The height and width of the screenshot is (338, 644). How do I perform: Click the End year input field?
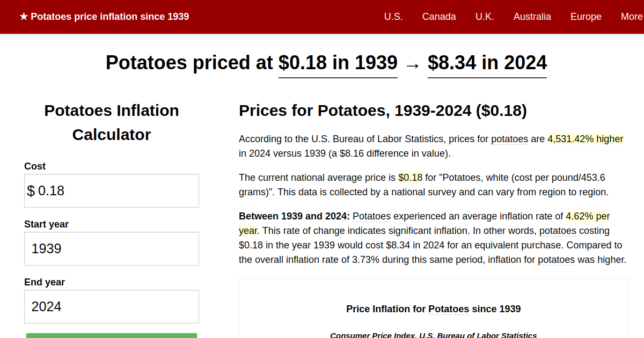[111, 306]
